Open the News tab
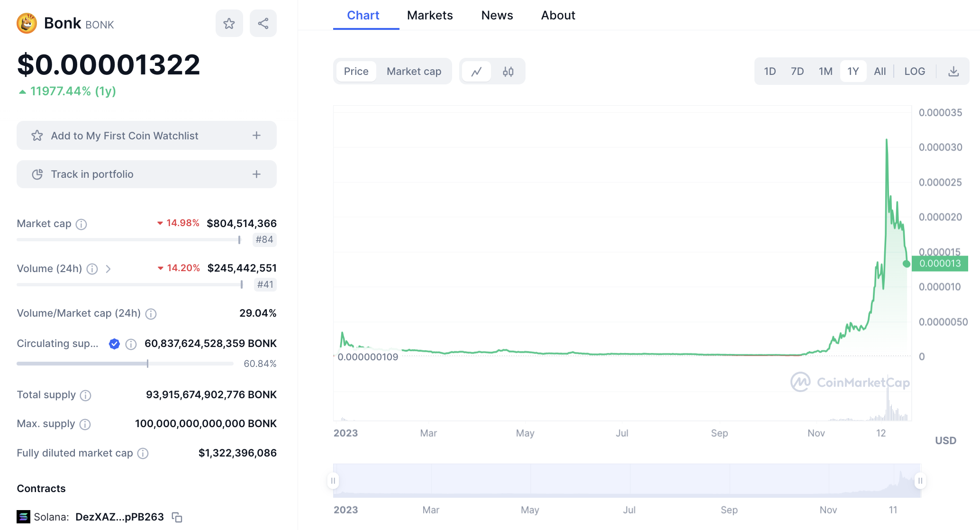 [x=497, y=16]
